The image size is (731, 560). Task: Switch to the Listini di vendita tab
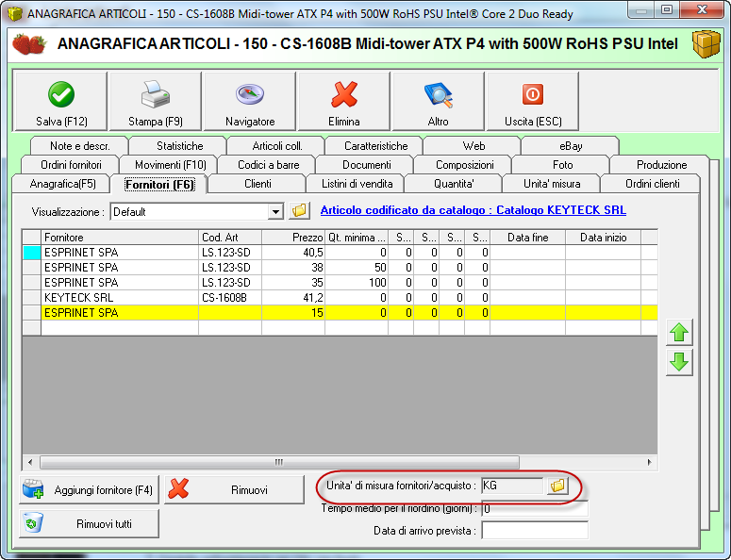pyautogui.click(x=357, y=184)
